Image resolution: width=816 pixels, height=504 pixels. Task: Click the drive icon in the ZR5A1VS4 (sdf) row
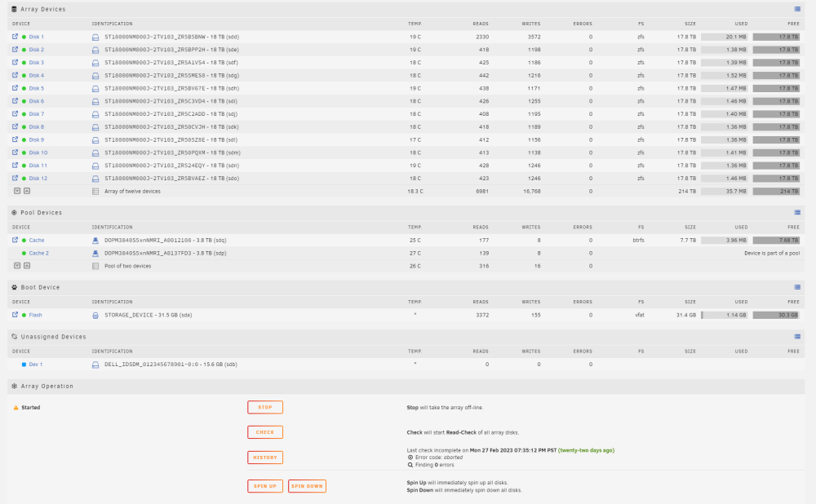95,63
